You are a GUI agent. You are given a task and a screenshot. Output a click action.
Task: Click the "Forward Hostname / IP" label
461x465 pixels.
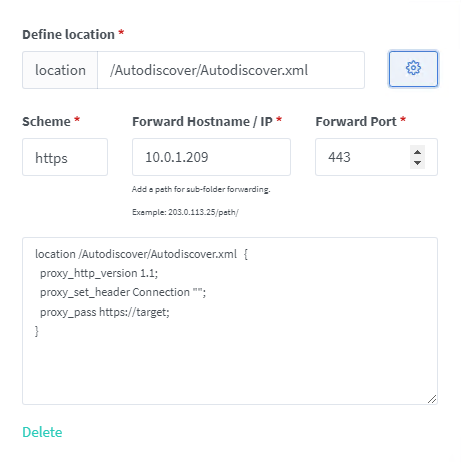(202, 122)
